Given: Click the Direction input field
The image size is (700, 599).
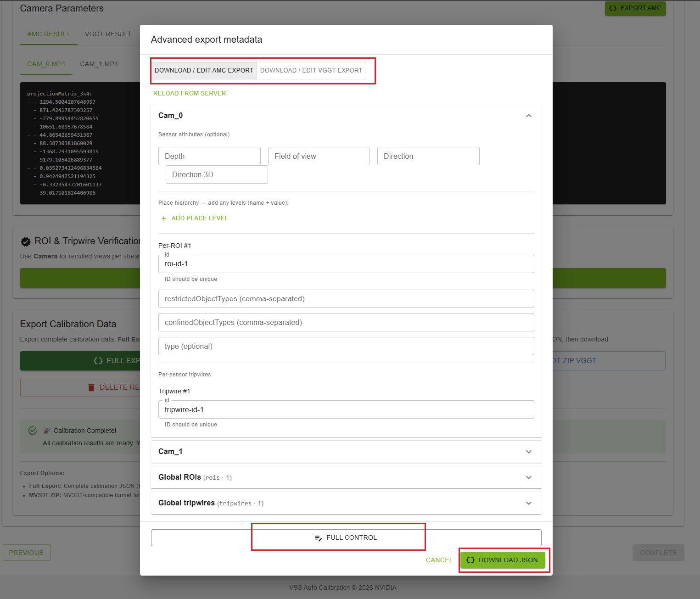Looking at the screenshot, I should (x=428, y=156).
